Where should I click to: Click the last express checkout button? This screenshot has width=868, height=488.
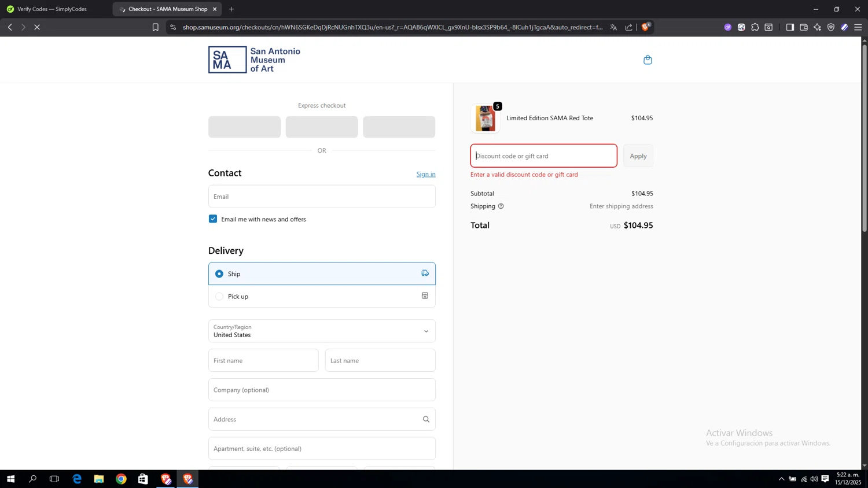point(399,127)
